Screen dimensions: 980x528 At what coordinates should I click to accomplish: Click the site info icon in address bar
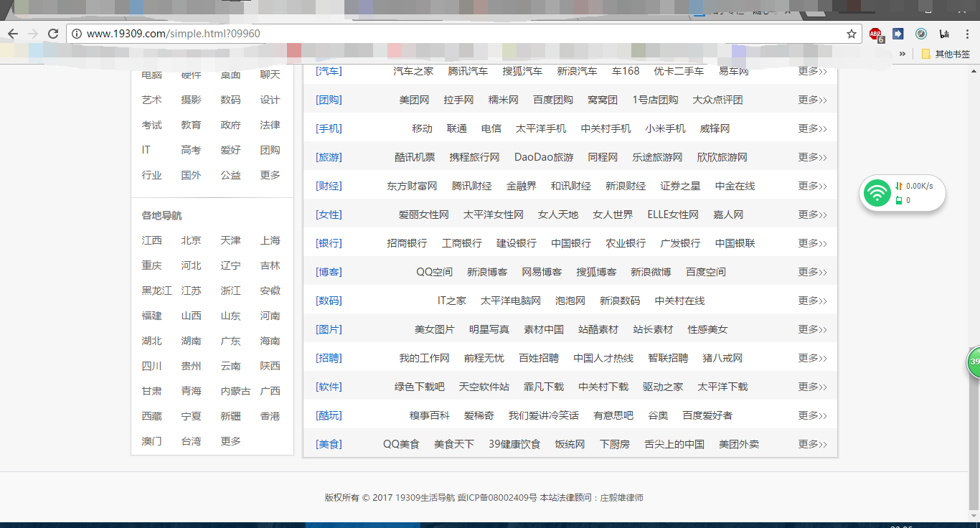pos(77,34)
